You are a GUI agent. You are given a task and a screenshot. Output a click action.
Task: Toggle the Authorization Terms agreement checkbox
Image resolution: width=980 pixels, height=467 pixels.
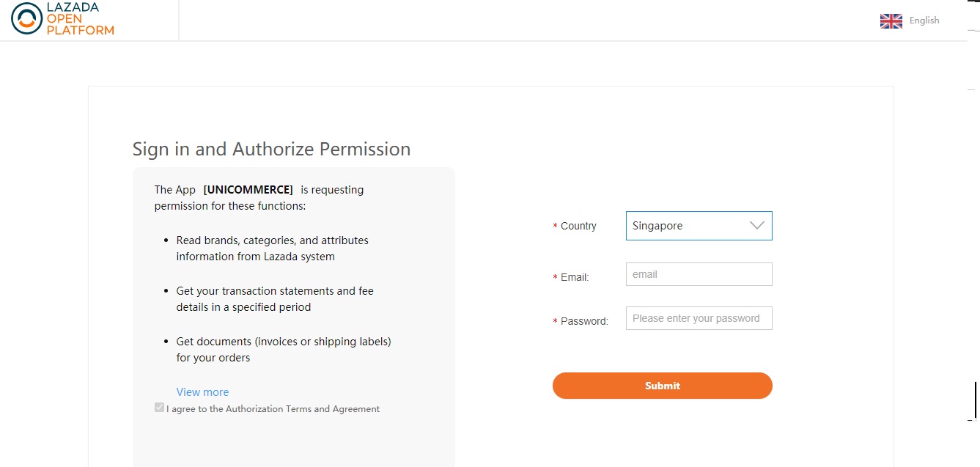[159, 408]
